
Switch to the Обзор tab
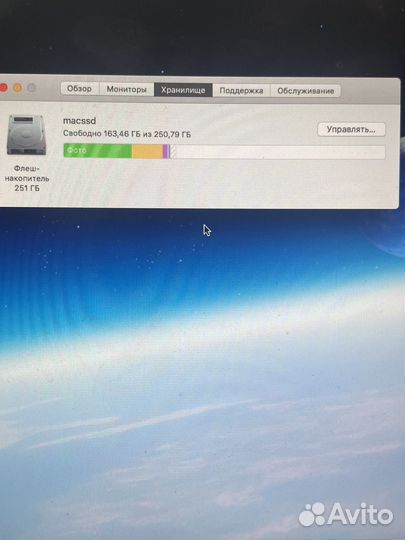tap(80, 89)
